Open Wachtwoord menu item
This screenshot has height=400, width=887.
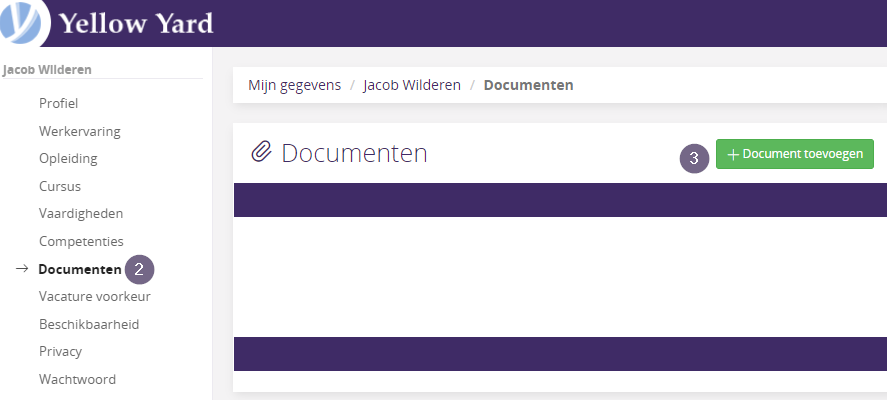[x=77, y=379]
